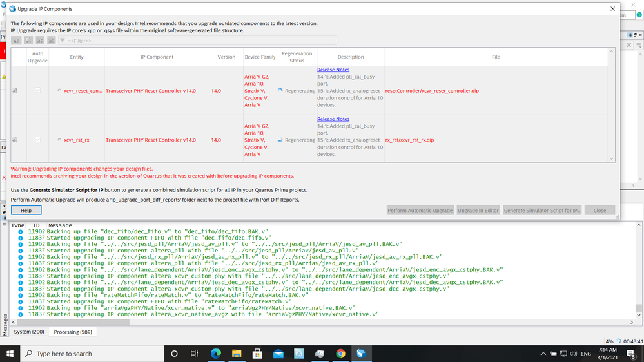This screenshot has width=644, height=362.
Task: Click the IP table's scroll-down arrow
Action: pyautogui.click(x=612, y=158)
